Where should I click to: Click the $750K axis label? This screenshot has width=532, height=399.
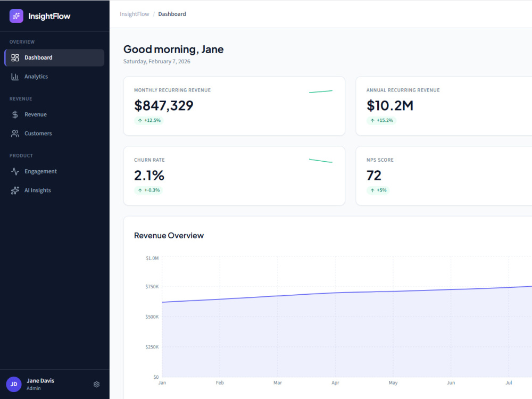(x=152, y=287)
